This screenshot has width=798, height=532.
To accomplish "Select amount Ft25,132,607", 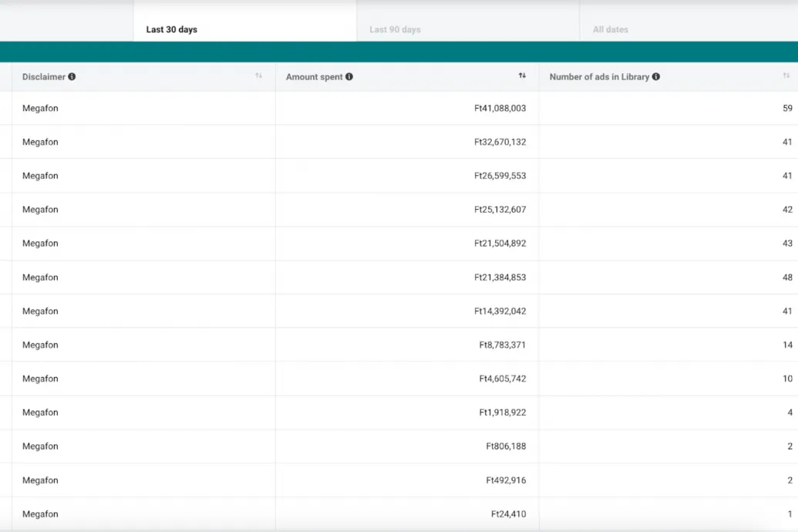I will [500, 210].
